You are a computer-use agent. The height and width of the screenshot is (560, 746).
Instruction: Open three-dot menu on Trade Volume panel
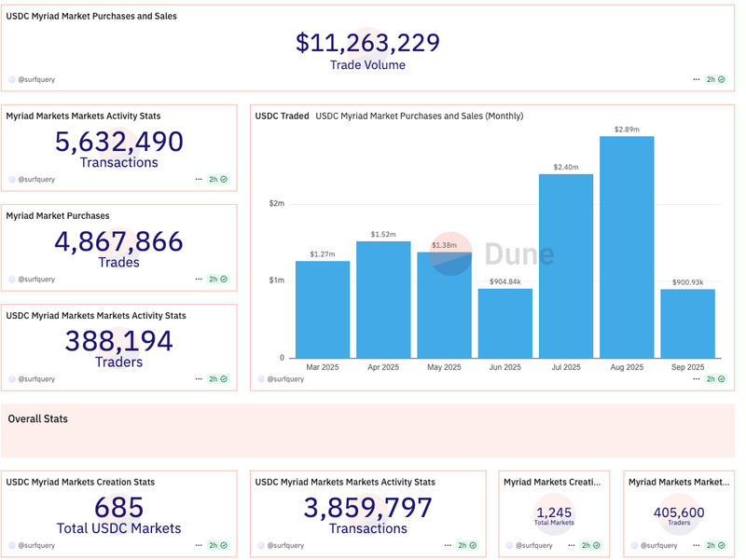click(x=697, y=80)
